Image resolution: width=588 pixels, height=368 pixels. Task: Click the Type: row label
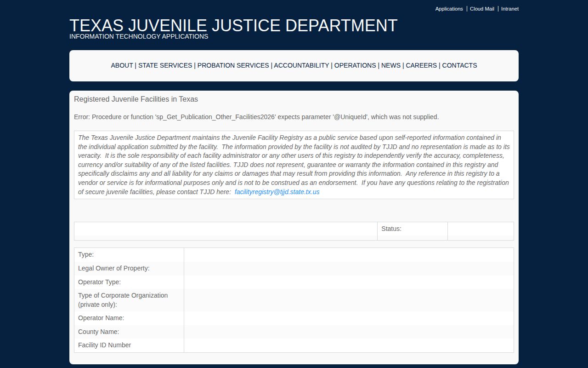(86, 254)
